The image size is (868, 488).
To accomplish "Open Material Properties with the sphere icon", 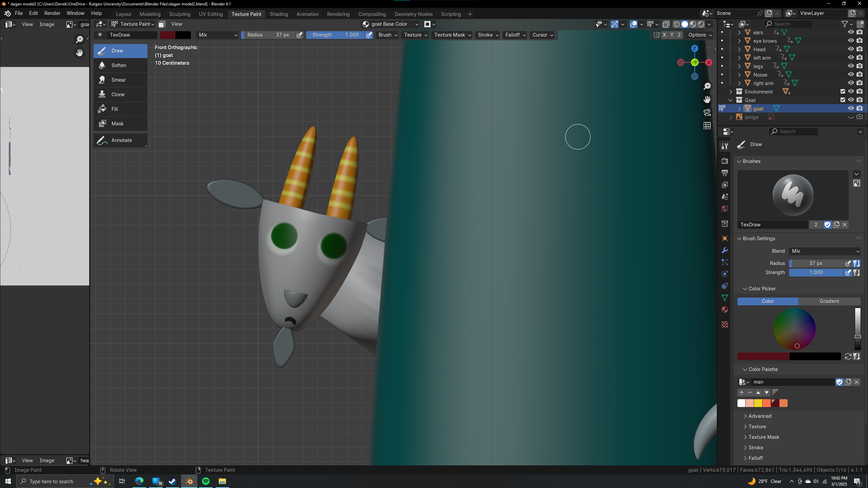I will point(724,309).
